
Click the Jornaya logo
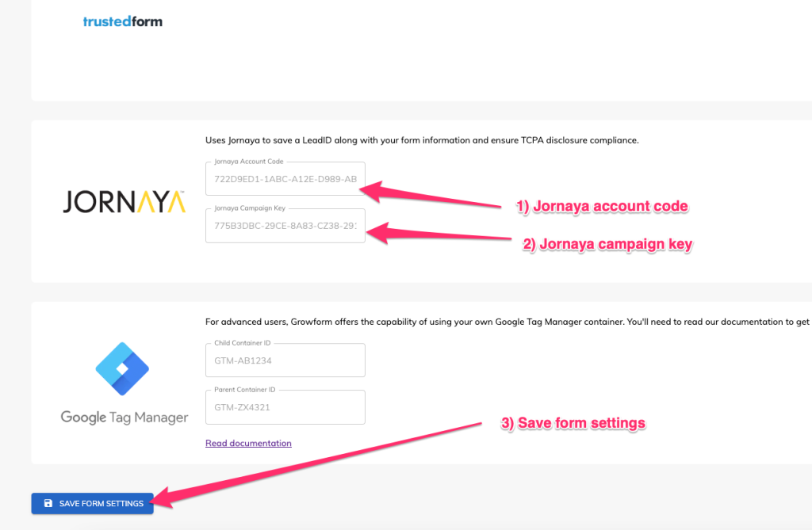124,202
